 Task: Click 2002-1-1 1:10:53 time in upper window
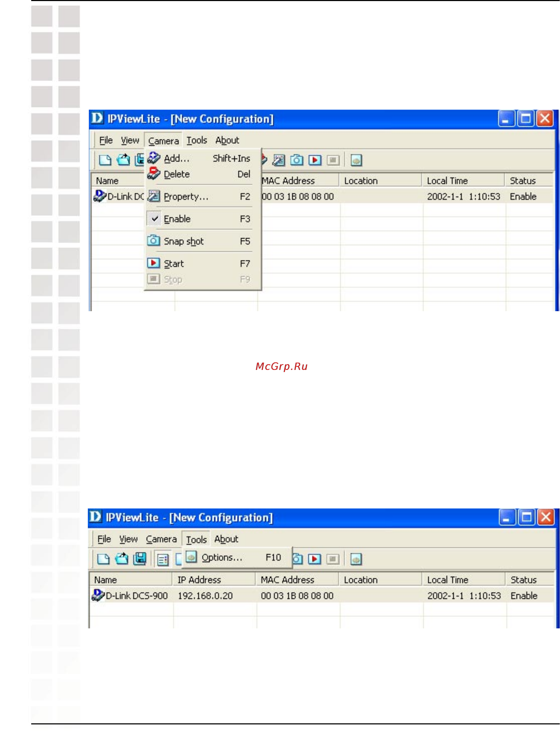point(464,197)
